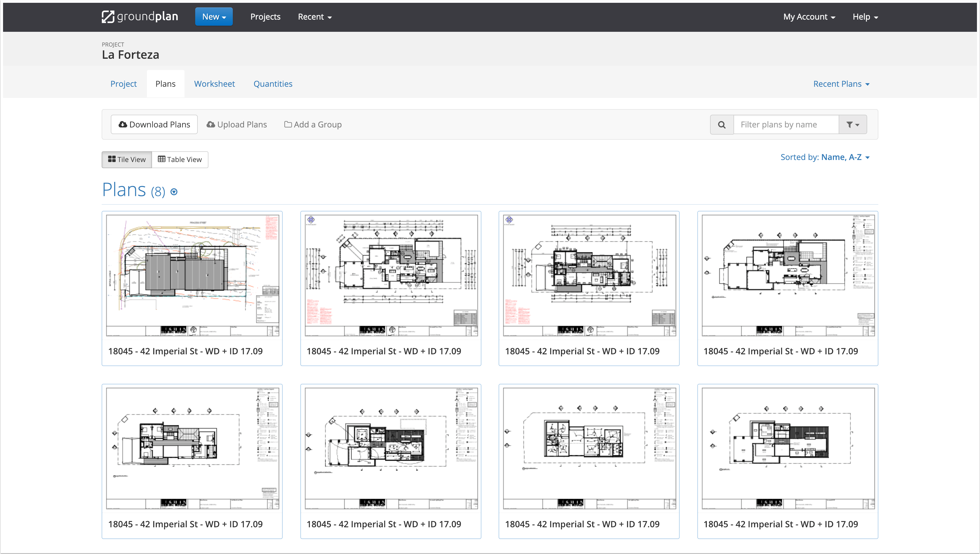Switch to the Worksheet tab
The width and height of the screenshot is (980, 554).
click(214, 84)
